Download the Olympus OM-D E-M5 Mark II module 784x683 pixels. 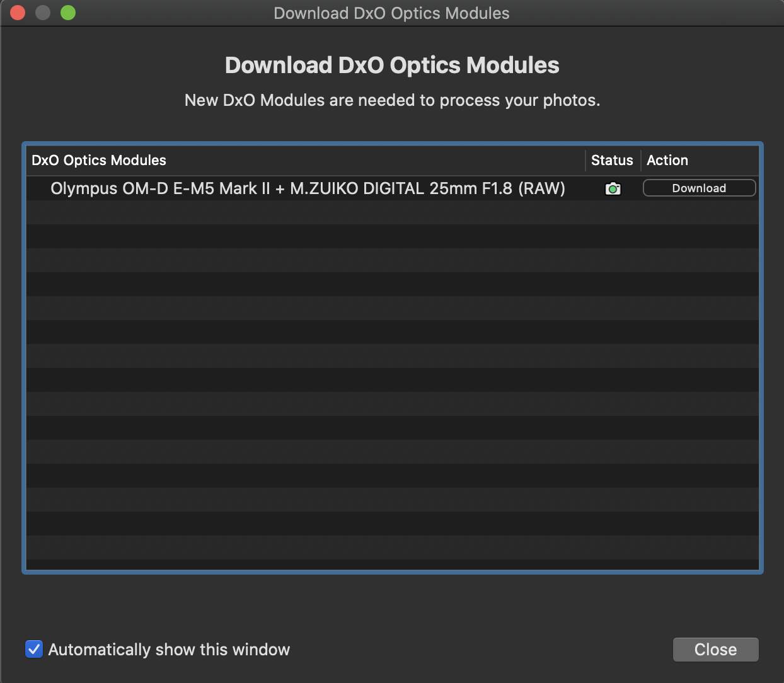699,188
